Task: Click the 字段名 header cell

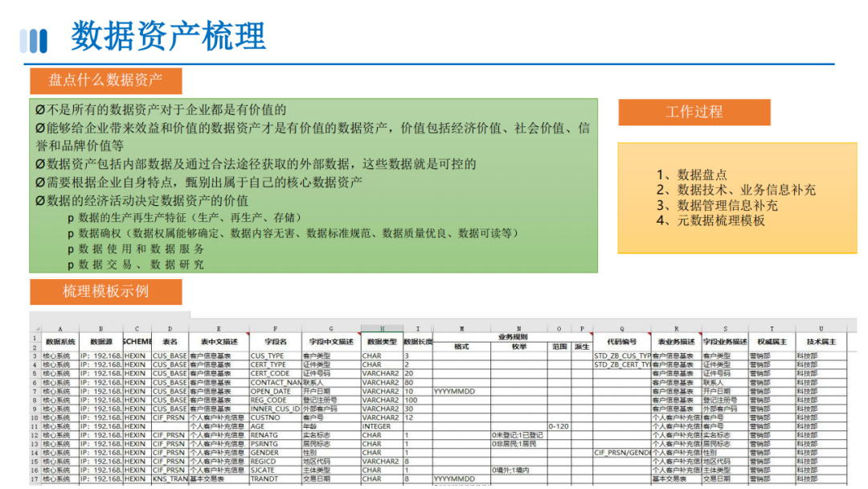Action: 275,342
